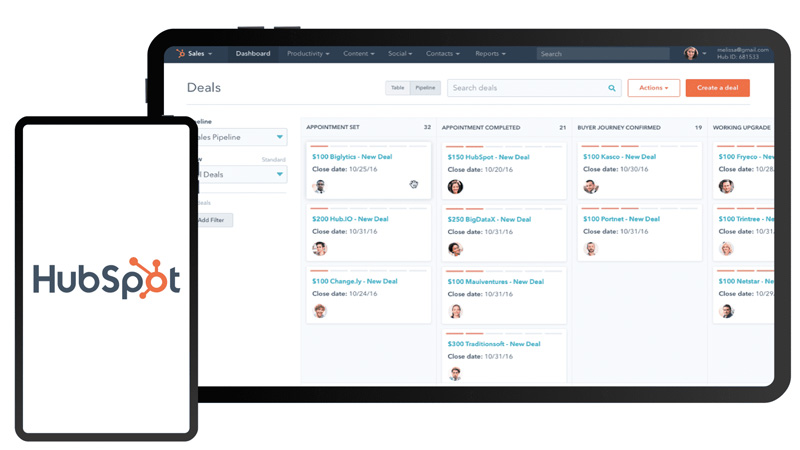Open the $100 Portnet - New Deal link

[x=621, y=219]
